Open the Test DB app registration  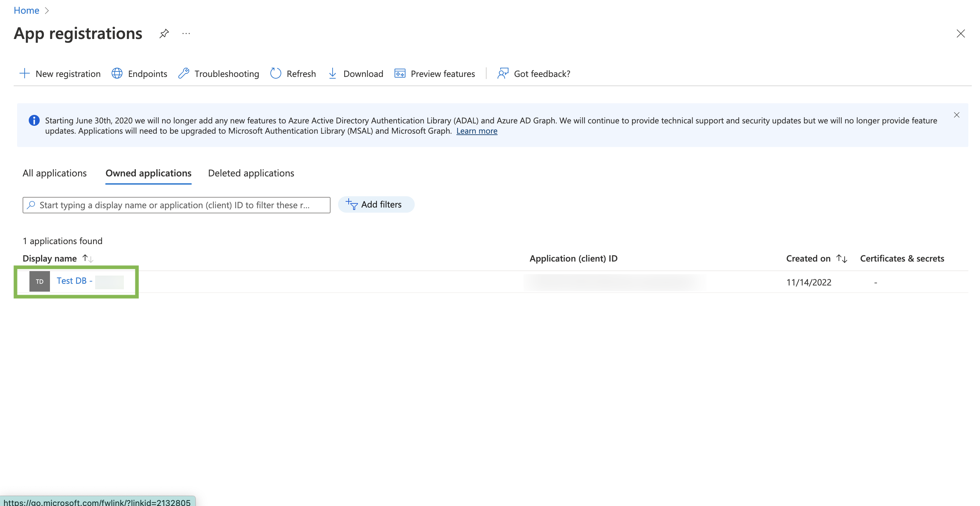point(75,281)
